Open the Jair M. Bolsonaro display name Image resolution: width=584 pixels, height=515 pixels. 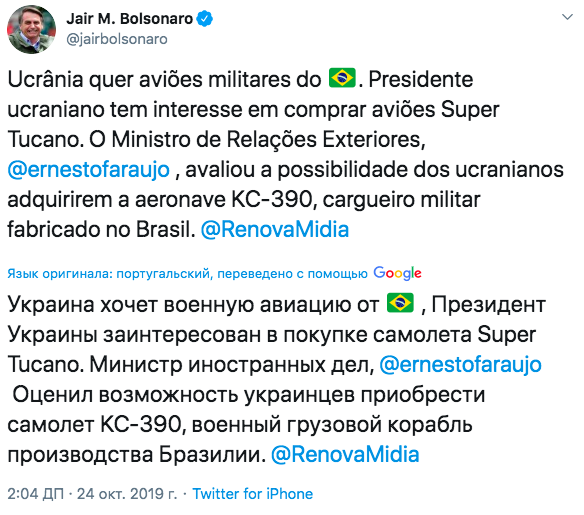point(130,19)
